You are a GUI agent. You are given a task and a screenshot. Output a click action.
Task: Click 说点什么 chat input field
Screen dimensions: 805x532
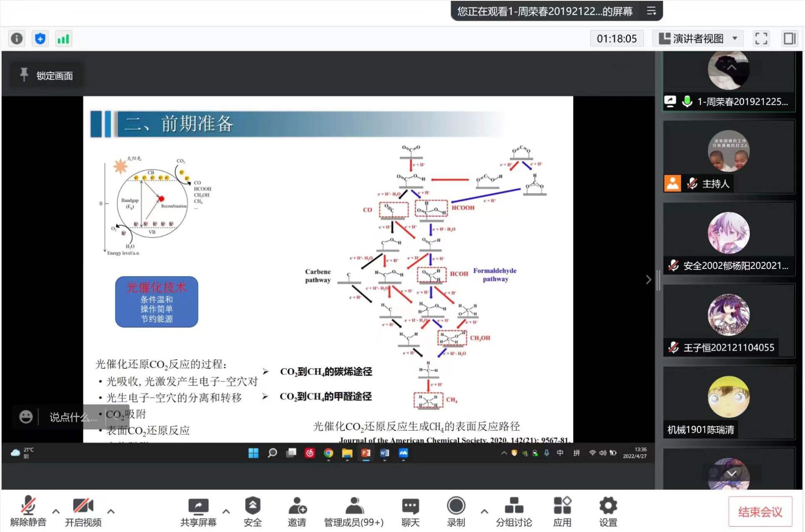(x=72, y=417)
